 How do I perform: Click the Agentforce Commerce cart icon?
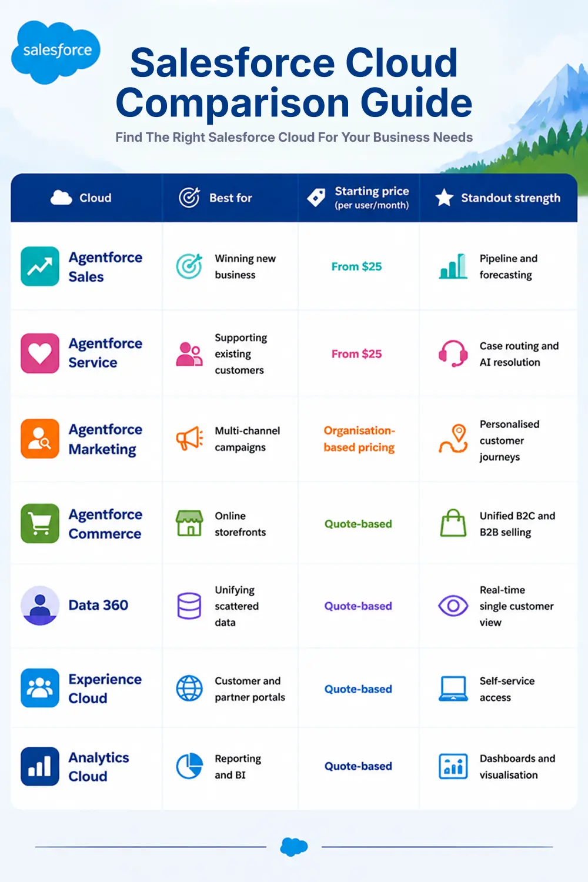point(40,523)
